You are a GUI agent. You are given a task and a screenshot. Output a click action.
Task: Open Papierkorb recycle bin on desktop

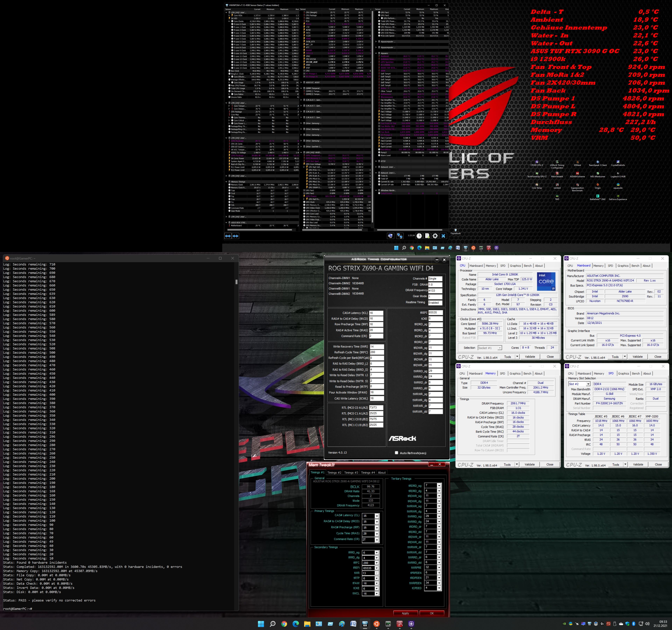(x=455, y=231)
